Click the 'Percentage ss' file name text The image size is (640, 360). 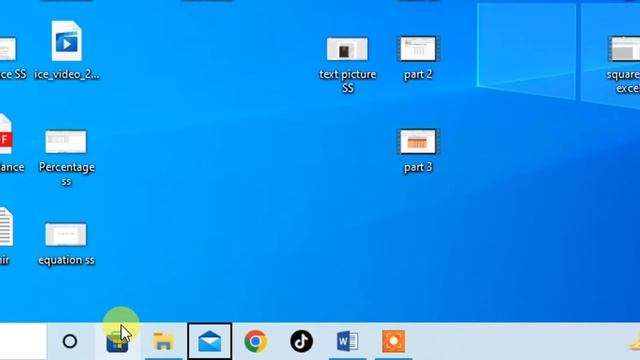pos(67,174)
